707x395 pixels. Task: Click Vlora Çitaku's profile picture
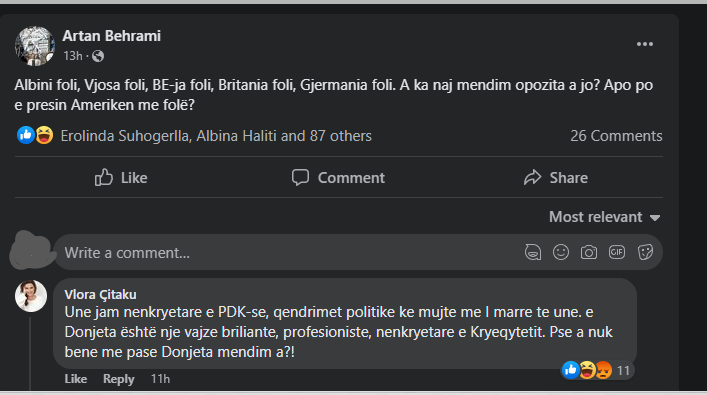click(31, 296)
